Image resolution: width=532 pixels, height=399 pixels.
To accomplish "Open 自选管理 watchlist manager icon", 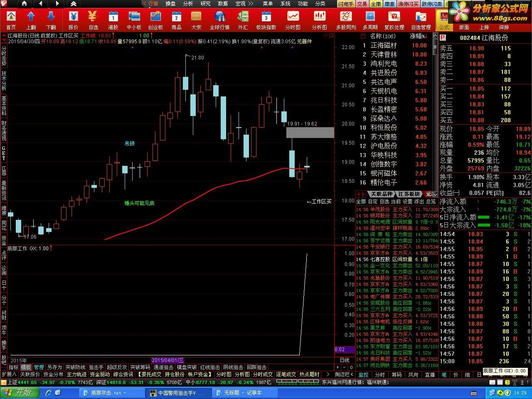I will 421,20.
